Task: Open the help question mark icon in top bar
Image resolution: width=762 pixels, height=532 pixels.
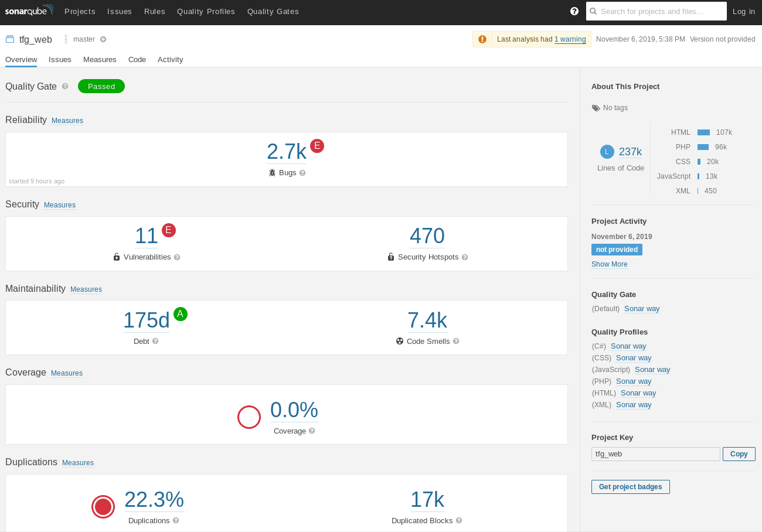Action: point(574,11)
